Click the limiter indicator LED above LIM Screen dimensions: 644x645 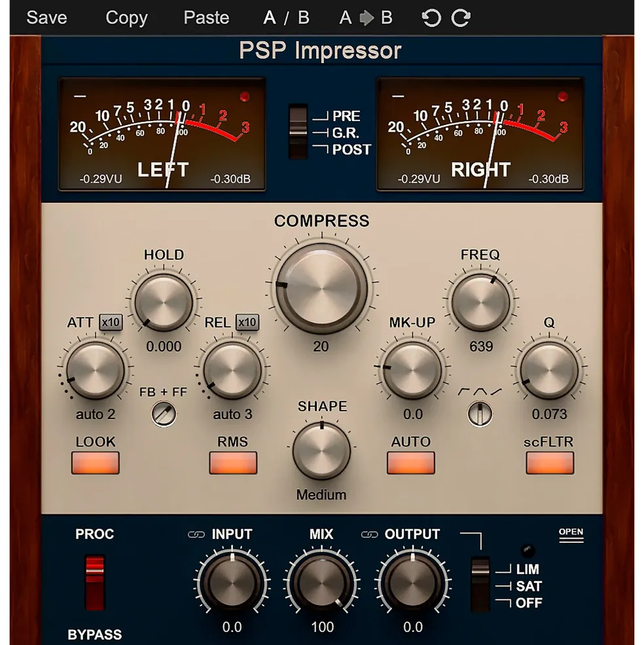(x=528, y=551)
